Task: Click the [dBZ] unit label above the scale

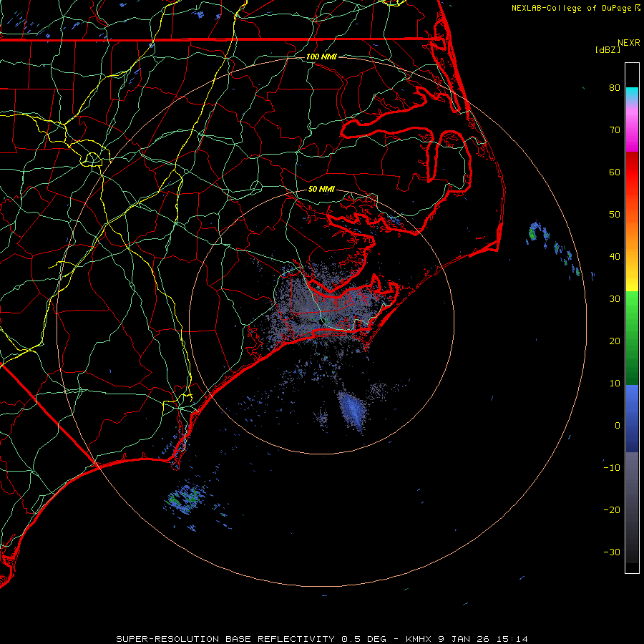Action: (608, 50)
